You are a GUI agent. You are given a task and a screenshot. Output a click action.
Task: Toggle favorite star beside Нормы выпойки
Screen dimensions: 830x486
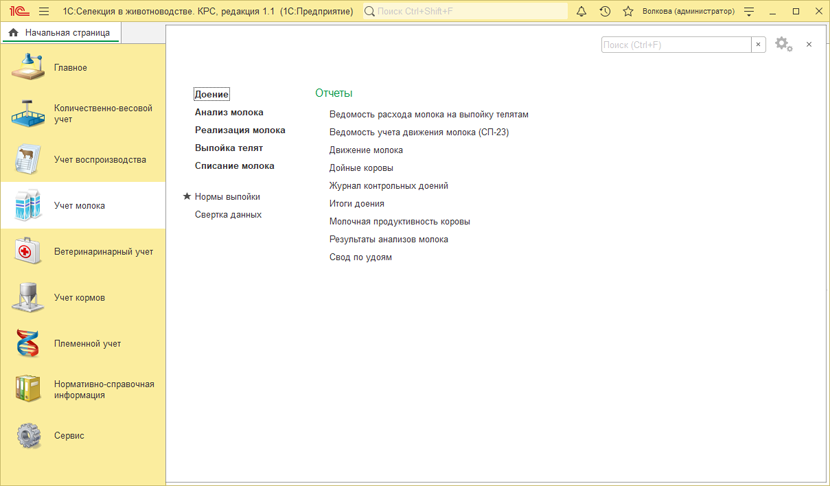coord(187,197)
